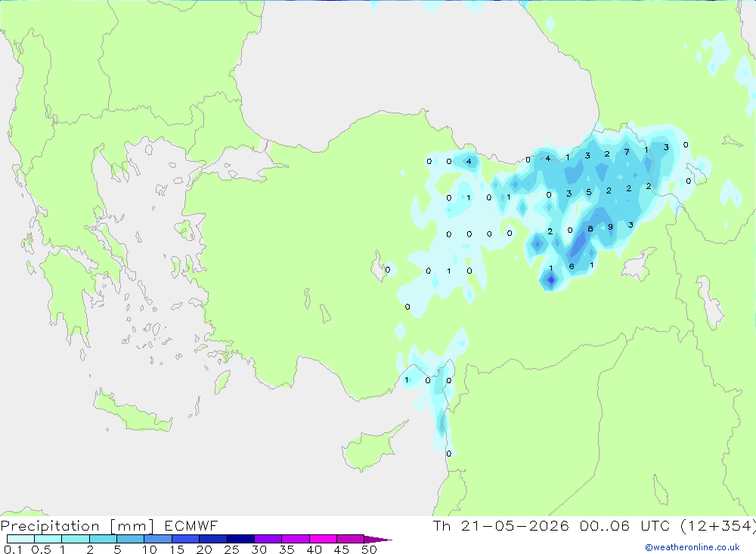Choose the 25–30 mm navy legend box
756x554 pixels.
coord(240,539)
